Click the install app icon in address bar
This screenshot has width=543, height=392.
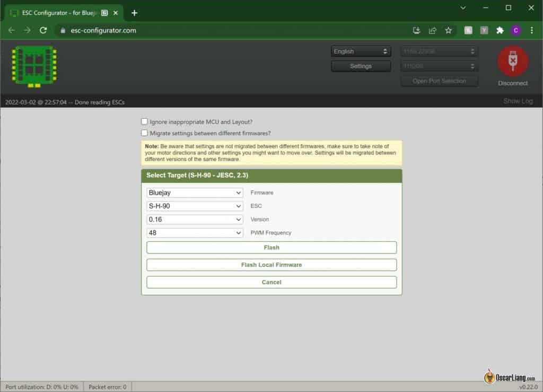(x=417, y=30)
